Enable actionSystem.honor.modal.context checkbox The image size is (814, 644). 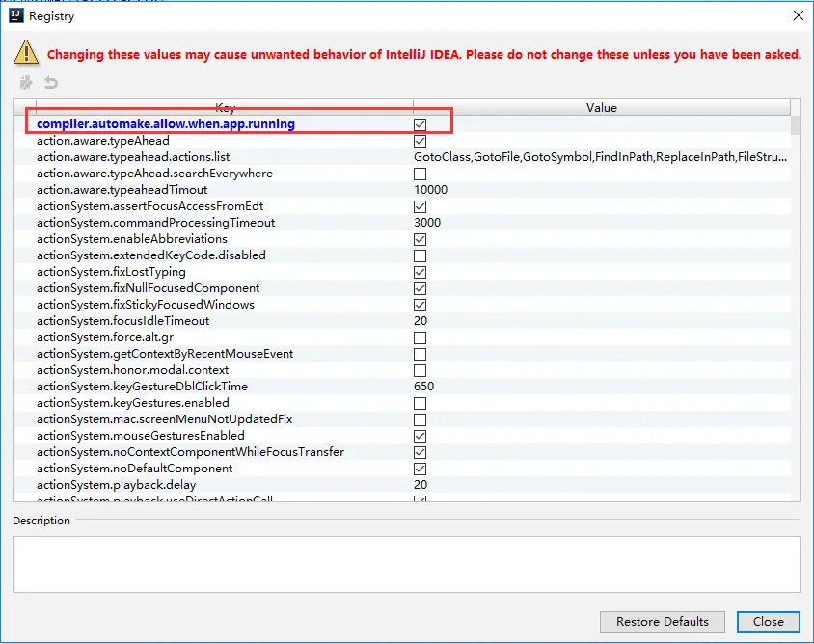(x=420, y=370)
